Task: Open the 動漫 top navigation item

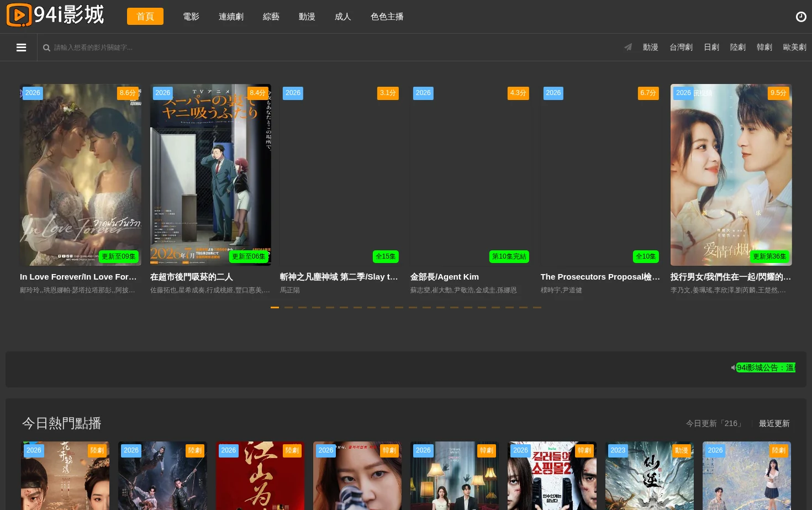Action: [307, 17]
